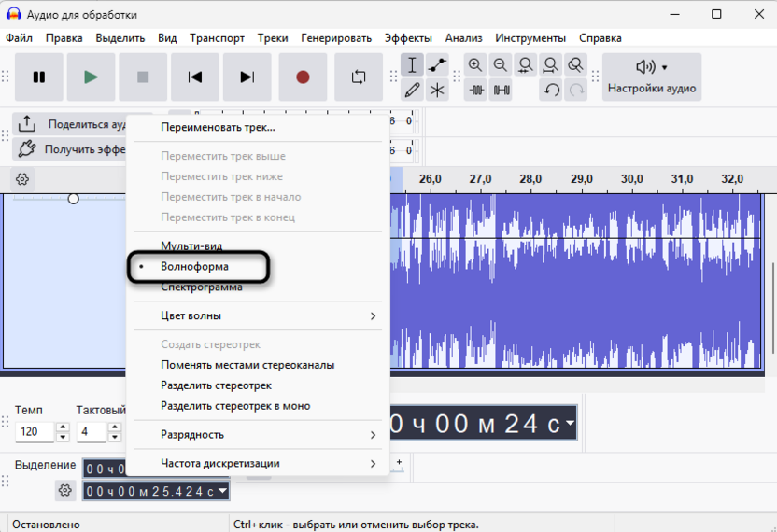Click the track gain slider knob
777x532 pixels.
(74, 199)
